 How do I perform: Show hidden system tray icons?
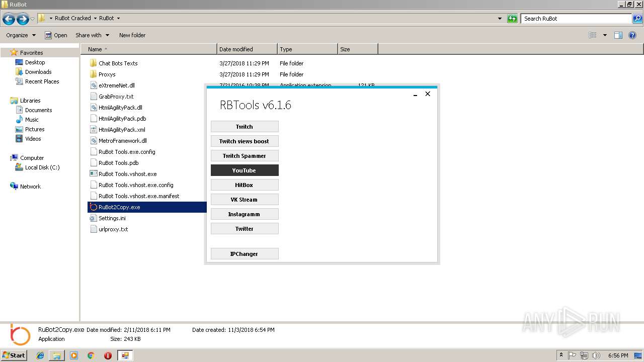pyautogui.click(x=561, y=355)
